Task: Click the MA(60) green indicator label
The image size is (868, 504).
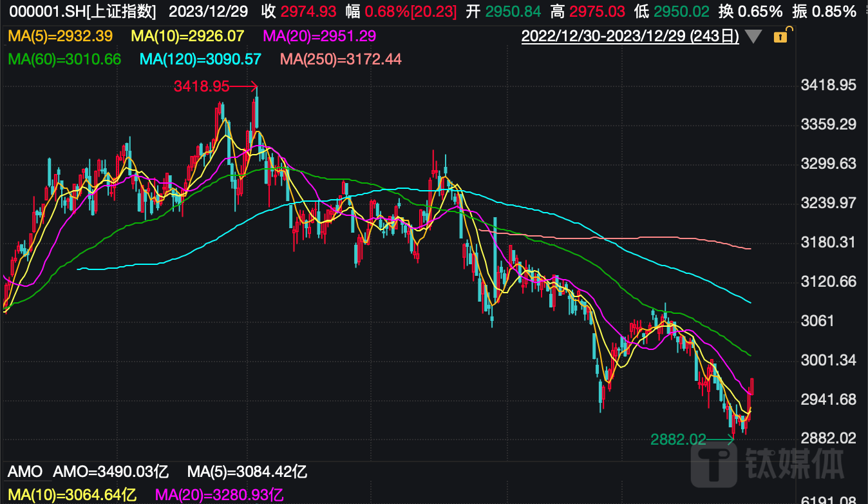Action: (64, 59)
